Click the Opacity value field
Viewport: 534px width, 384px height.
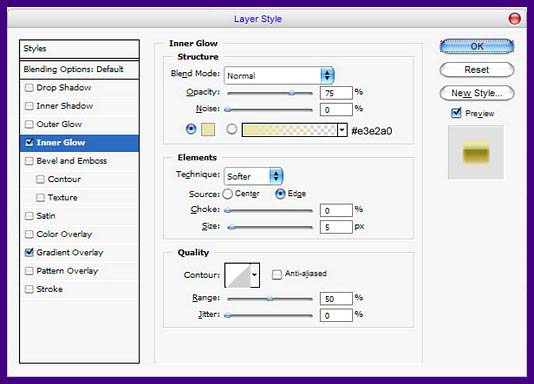336,93
